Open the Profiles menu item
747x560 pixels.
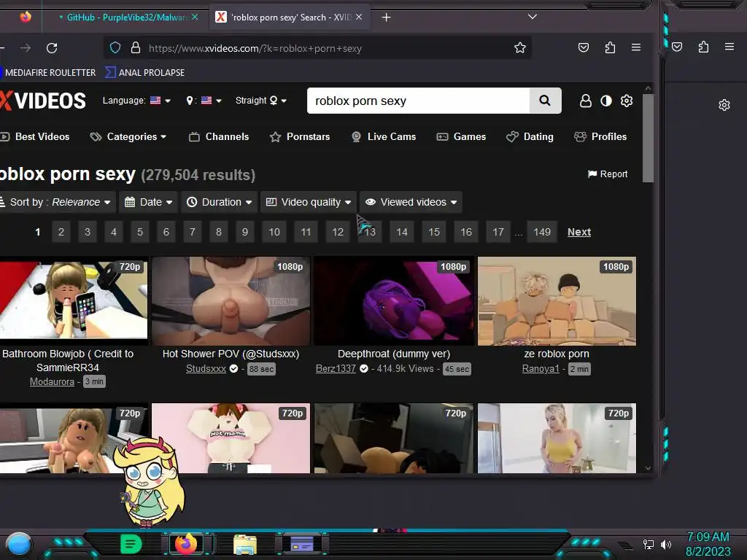pos(600,136)
